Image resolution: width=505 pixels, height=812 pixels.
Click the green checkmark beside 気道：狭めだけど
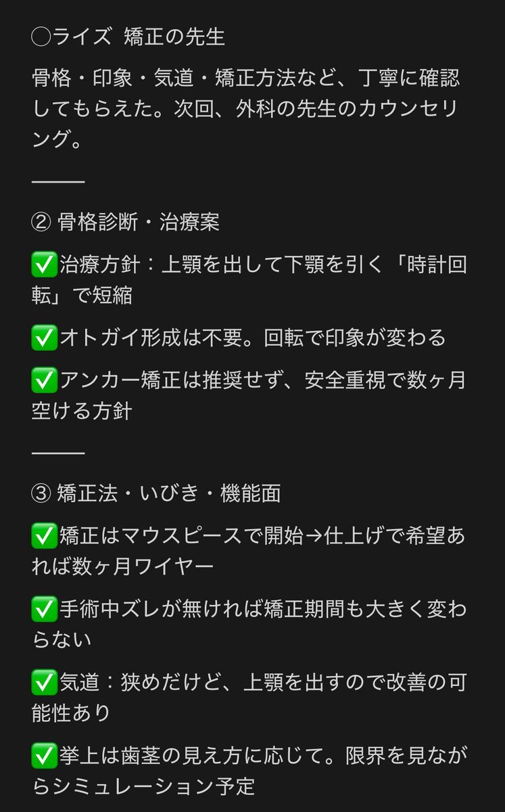43,682
